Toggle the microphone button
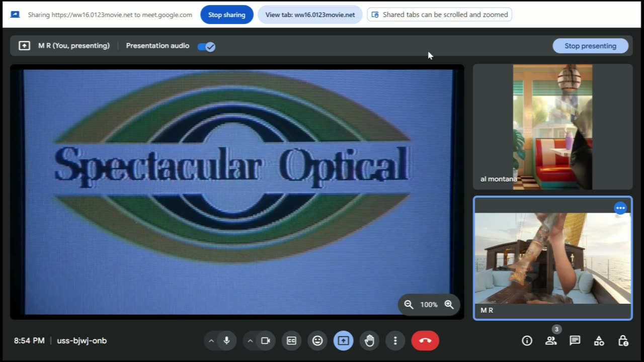This screenshot has width=644, height=362. (227, 341)
